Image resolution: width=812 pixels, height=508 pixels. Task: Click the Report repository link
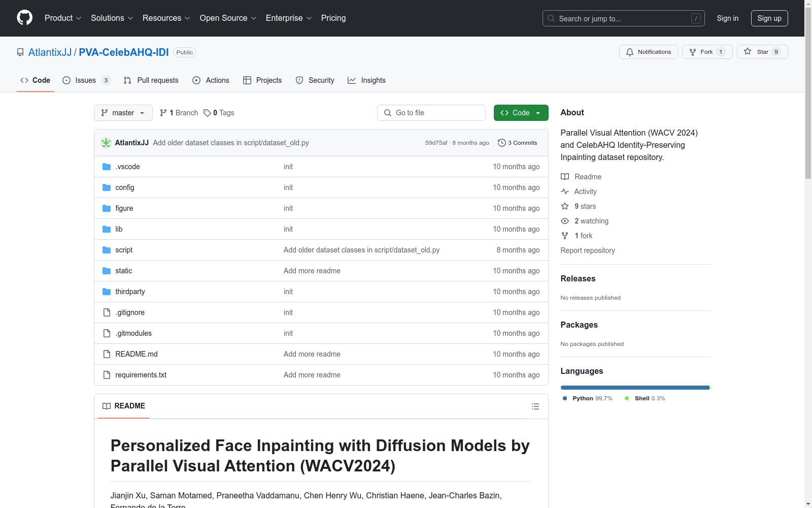588,250
